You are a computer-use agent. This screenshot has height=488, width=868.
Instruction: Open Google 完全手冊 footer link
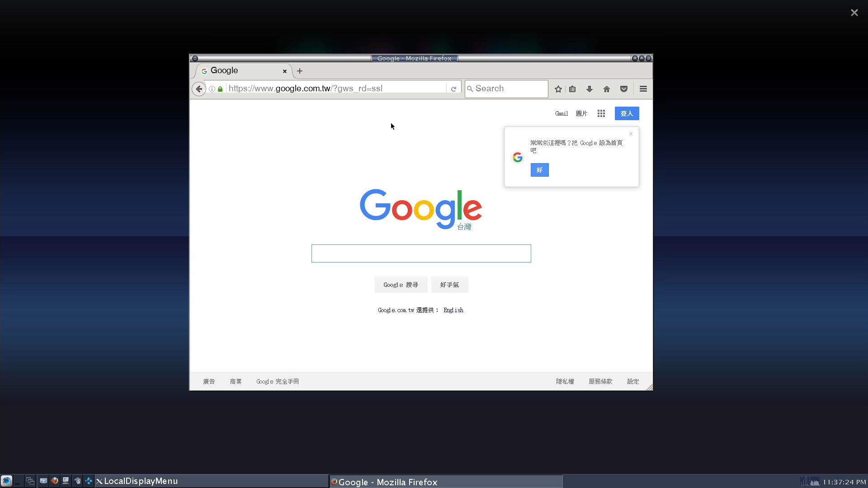click(x=278, y=381)
